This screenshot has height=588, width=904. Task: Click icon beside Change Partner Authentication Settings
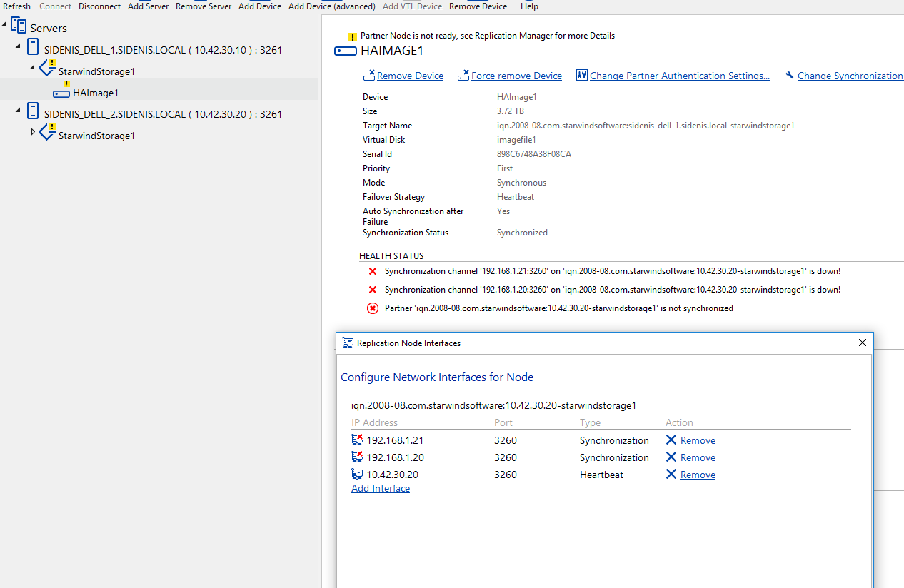click(581, 75)
